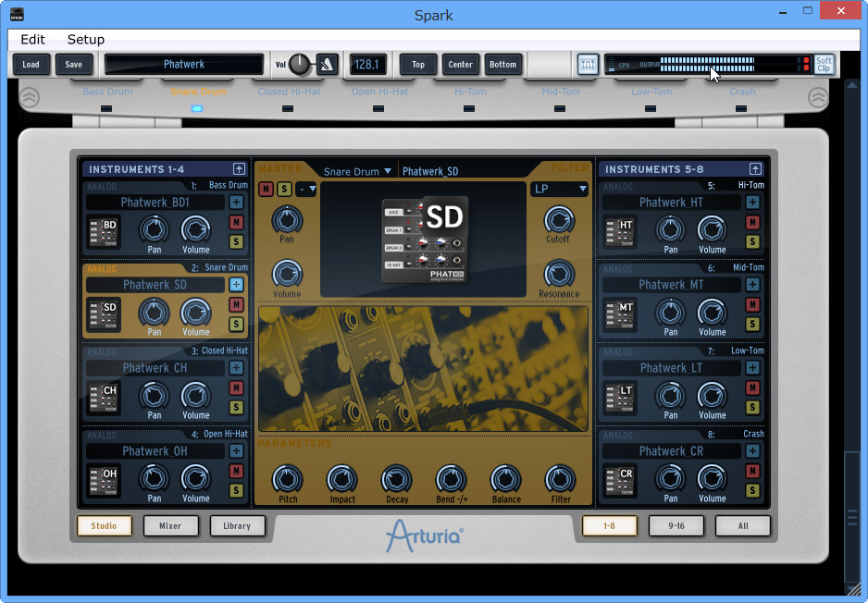
Task: Toggle Master section mute M button
Action: click(266, 190)
